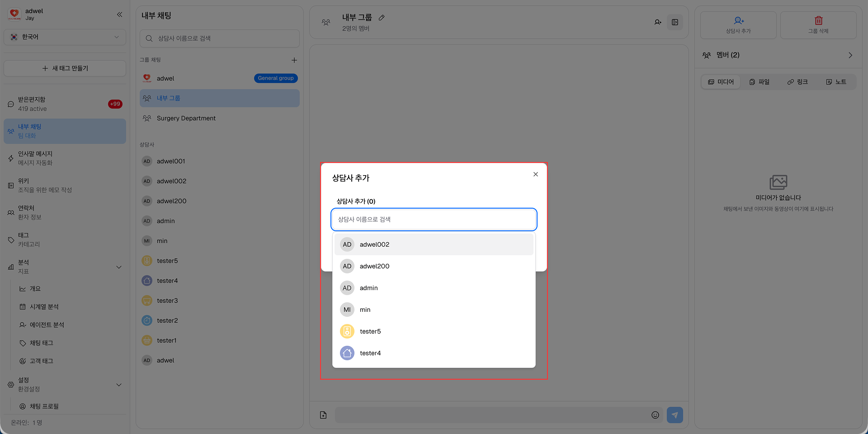Click the 새 태그 만들기 button

coord(64,68)
